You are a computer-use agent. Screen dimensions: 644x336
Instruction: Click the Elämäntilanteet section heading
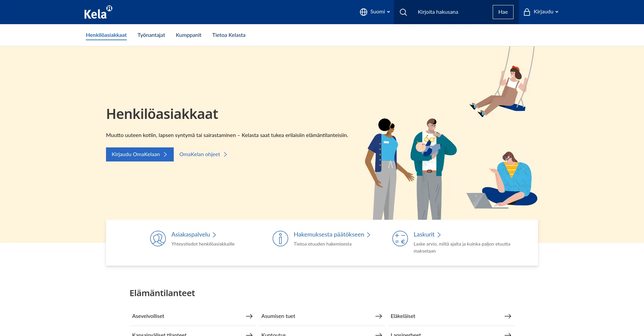click(162, 293)
